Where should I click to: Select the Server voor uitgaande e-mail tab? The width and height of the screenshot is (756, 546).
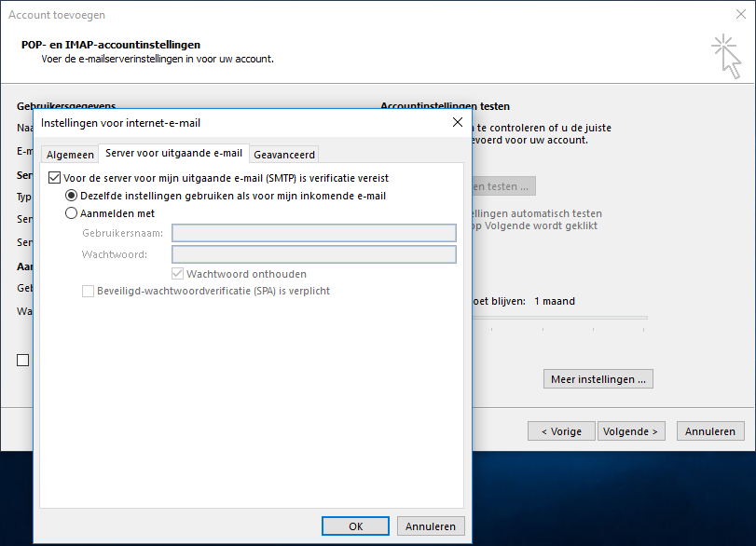pyautogui.click(x=173, y=154)
